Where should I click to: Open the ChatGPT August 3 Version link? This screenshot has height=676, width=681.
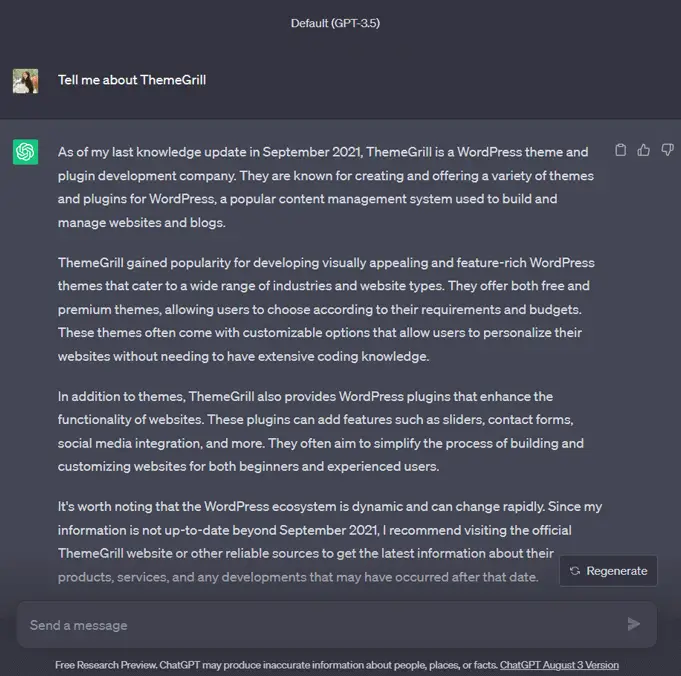(x=559, y=665)
